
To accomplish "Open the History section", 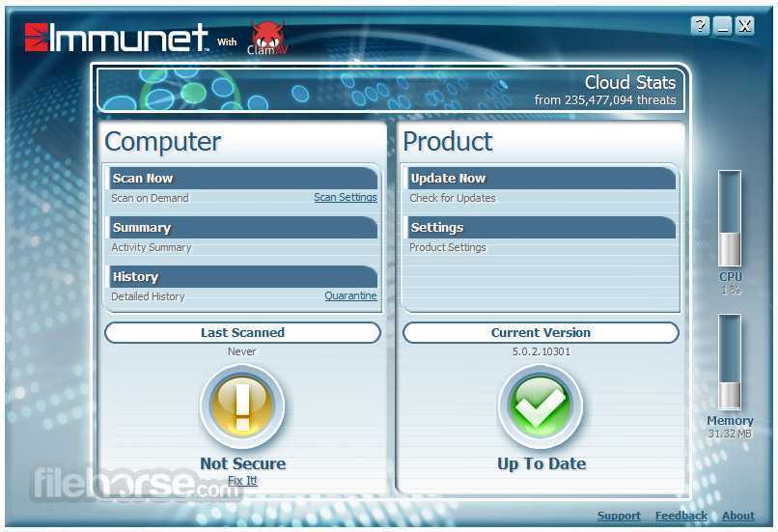I will pos(135,277).
